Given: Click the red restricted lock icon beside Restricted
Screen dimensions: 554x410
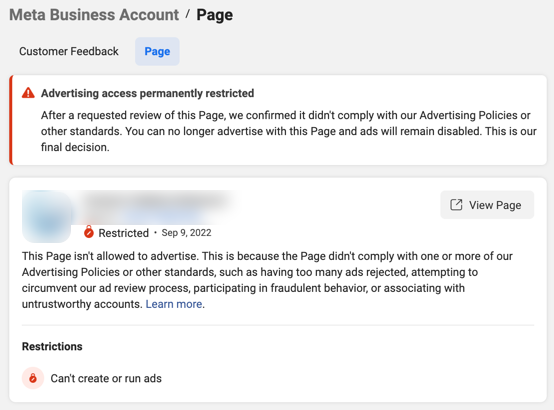Looking at the screenshot, I should [x=89, y=232].
